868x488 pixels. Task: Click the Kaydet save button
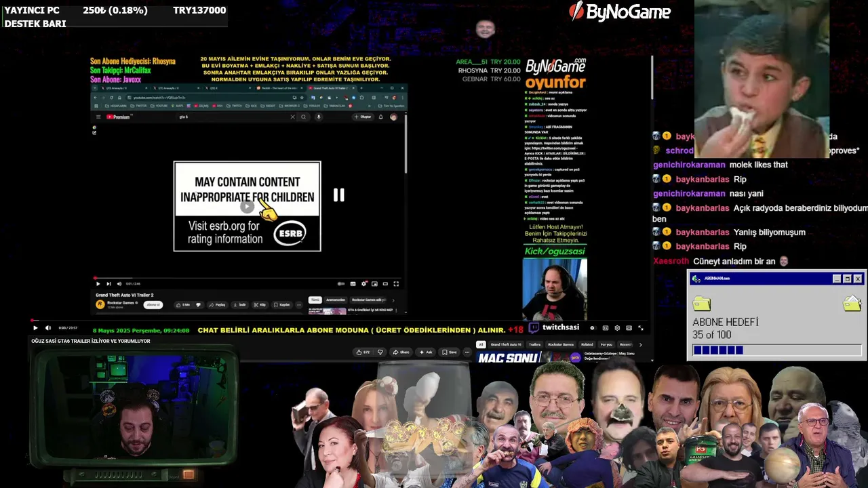(x=282, y=305)
